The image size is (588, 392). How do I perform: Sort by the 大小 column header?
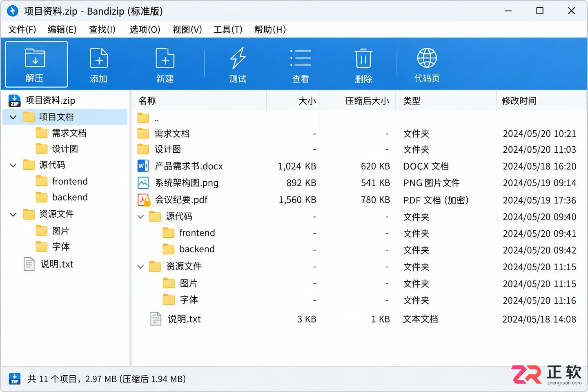coord(293,101)
